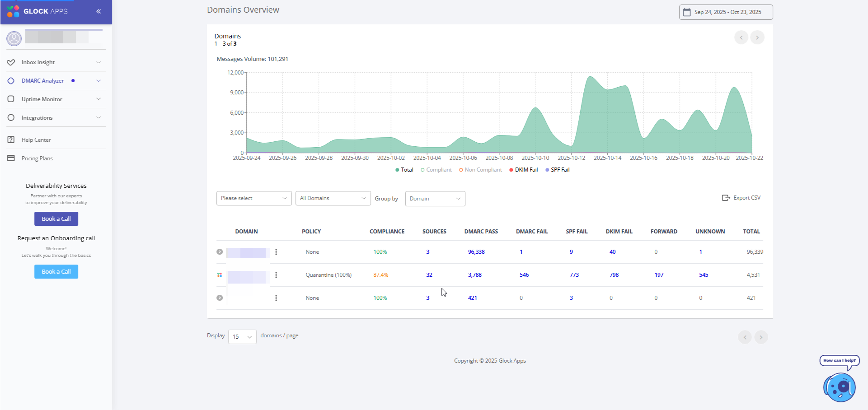868x410 pixels.
Task: Open three-dot menu for first domain row
Action: click(x=276, y=252)
